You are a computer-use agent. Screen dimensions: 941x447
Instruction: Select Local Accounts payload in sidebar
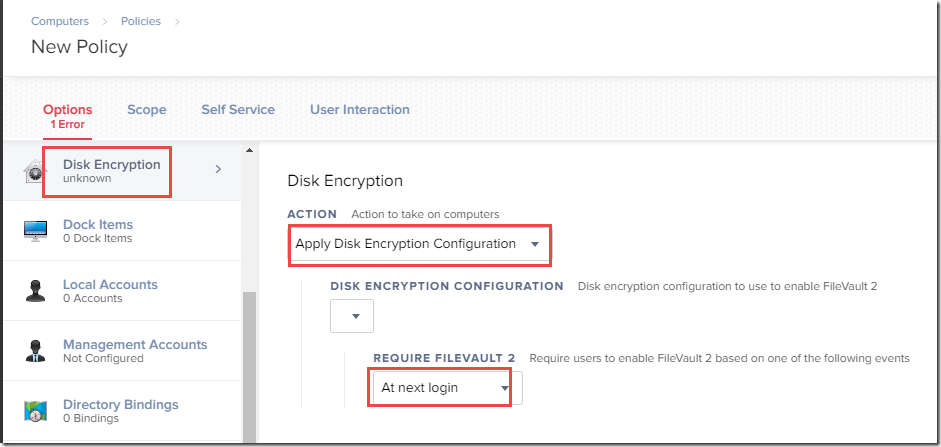122,290
